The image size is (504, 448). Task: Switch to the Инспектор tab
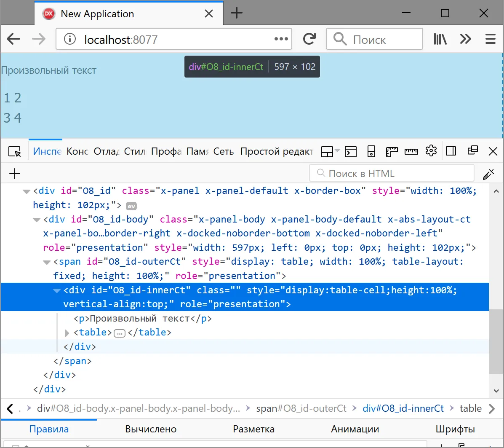click(47, 151)
